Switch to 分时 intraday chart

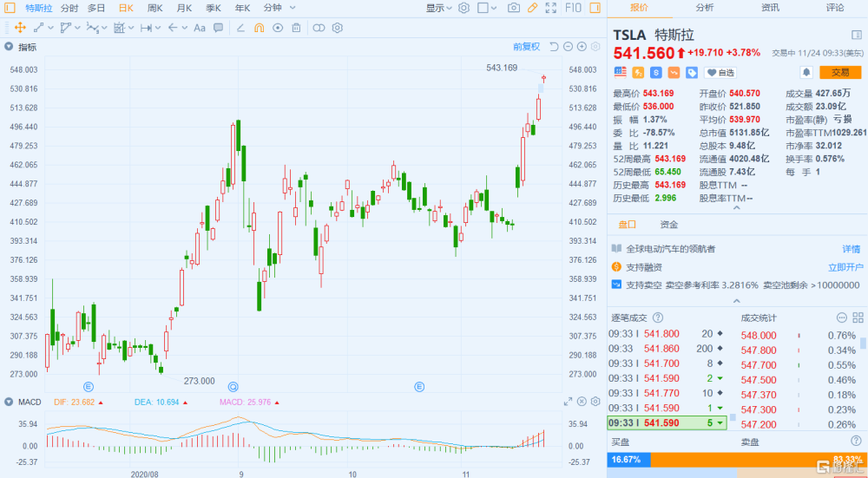coord(69,8)
